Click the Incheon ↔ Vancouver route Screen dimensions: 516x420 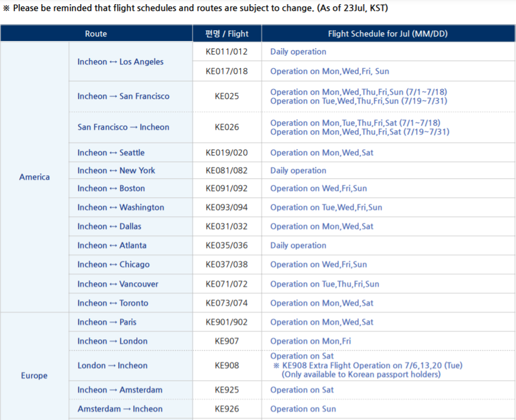point(118,284)
